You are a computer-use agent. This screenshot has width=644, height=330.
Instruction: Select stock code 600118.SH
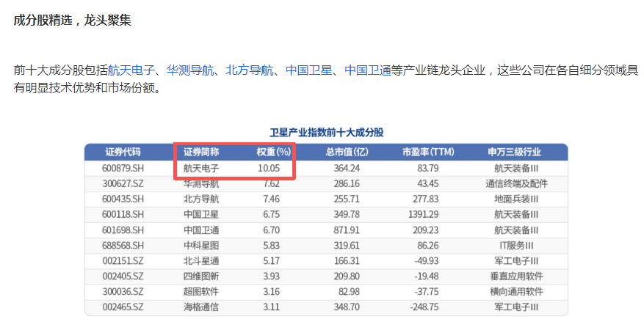pyautogui.click(x=123, y=214)
